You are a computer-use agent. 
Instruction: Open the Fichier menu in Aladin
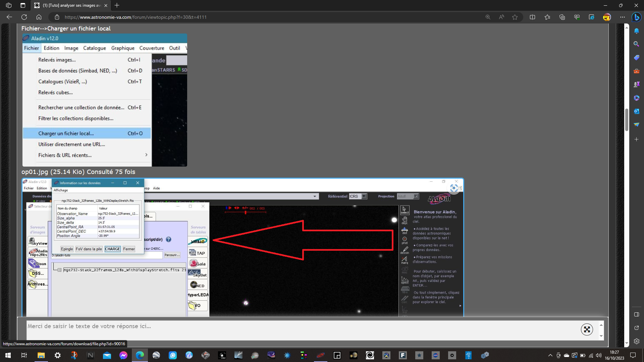pos(31,48)
